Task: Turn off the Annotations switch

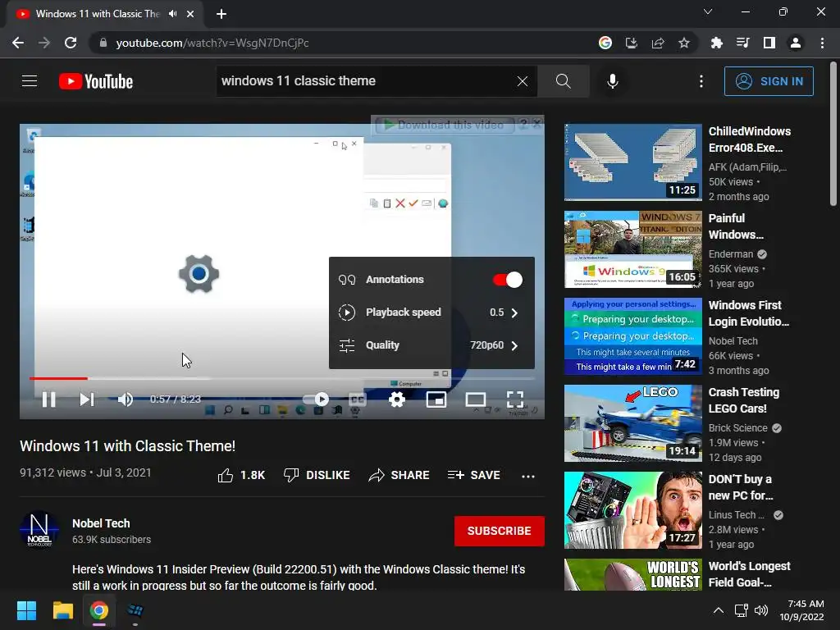Action: point(507,280)
